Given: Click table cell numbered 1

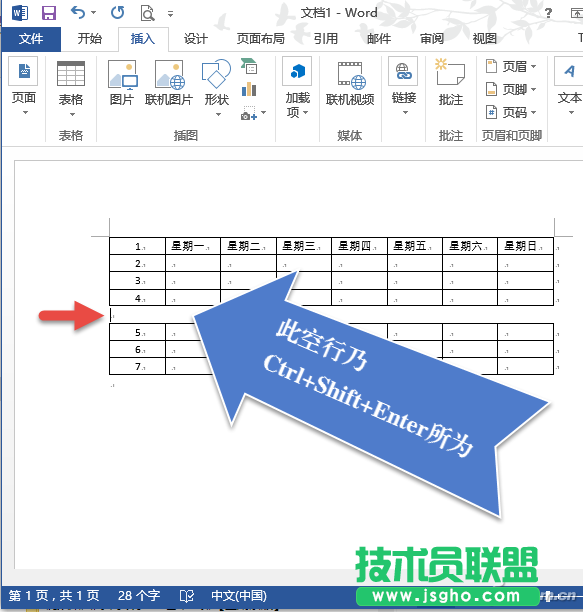Looking at the screenshot, I should (x=137, y=246).
